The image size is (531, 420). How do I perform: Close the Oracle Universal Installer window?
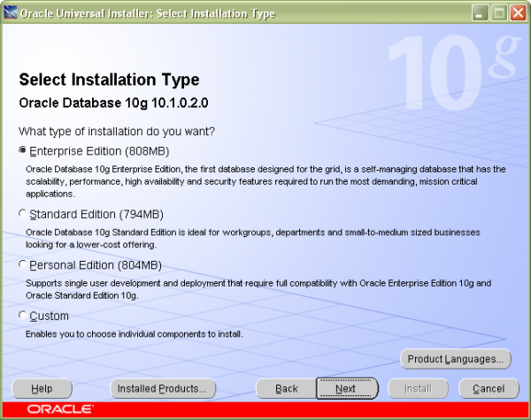tap(518, 13)
